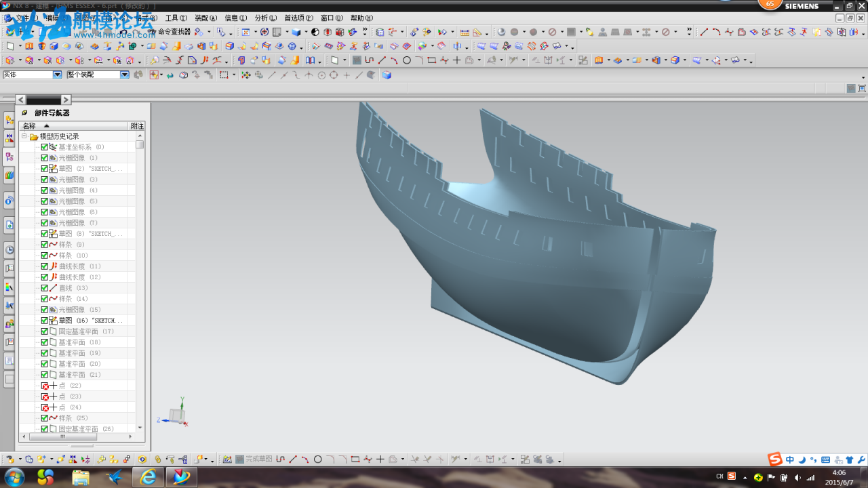Open the 工具(T) menu

click(176, 18)
